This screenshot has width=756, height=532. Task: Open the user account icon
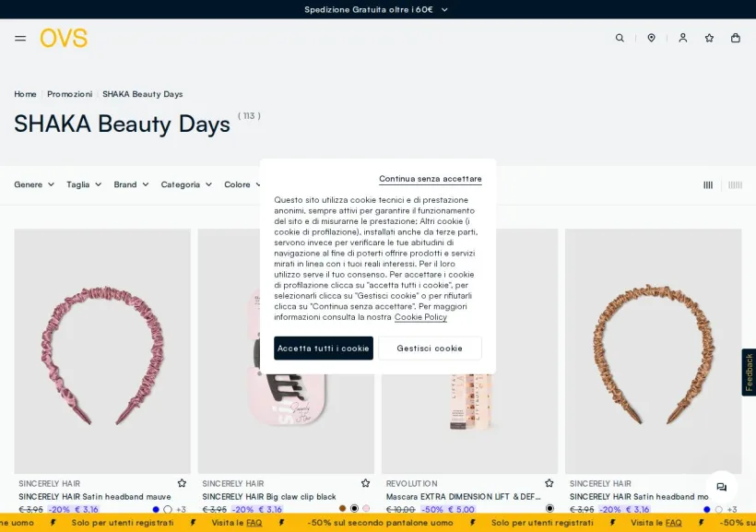point(683,38)
